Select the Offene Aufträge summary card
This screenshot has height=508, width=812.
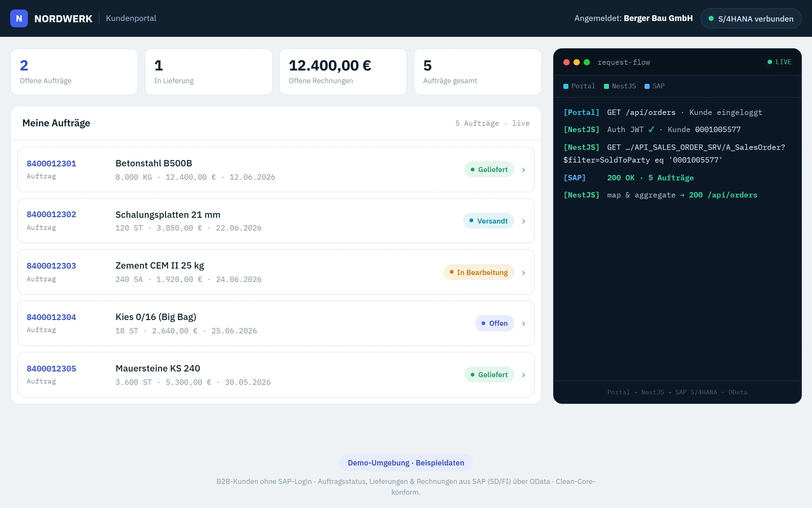[74, 72]
